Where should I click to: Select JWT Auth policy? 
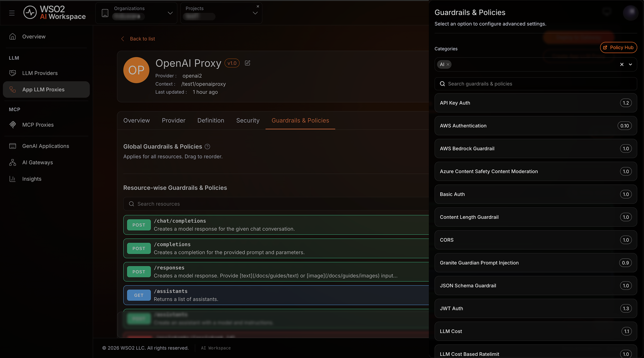tap(536, 308)
